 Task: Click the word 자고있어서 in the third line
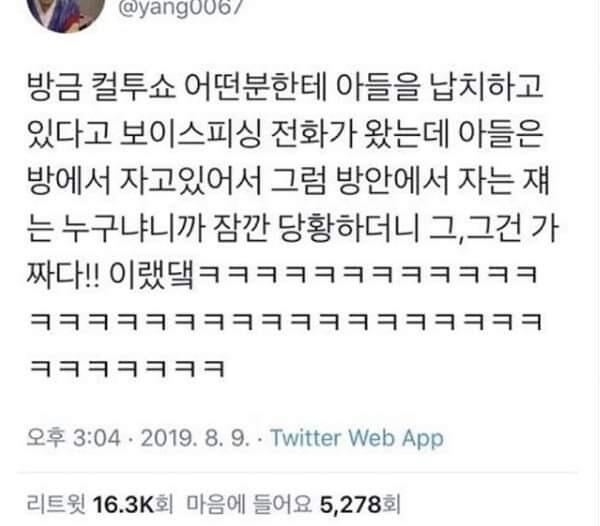(x=190, y=181)
